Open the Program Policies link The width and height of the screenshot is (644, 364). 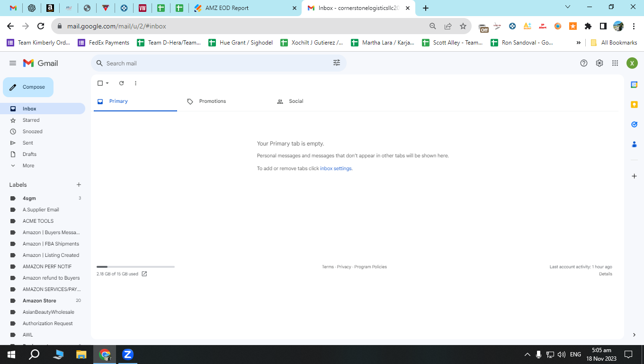[x=370, y=267]
